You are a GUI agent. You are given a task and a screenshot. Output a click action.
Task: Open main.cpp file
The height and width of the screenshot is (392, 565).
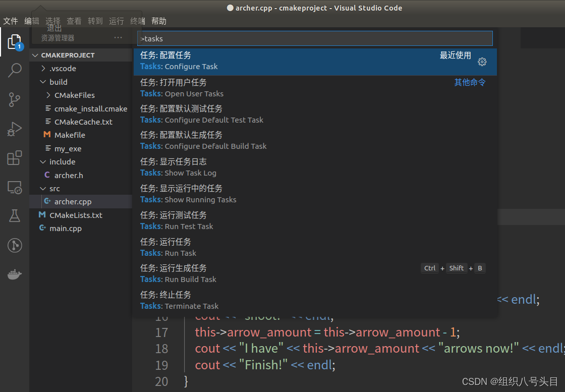click(x=81, y=229)
